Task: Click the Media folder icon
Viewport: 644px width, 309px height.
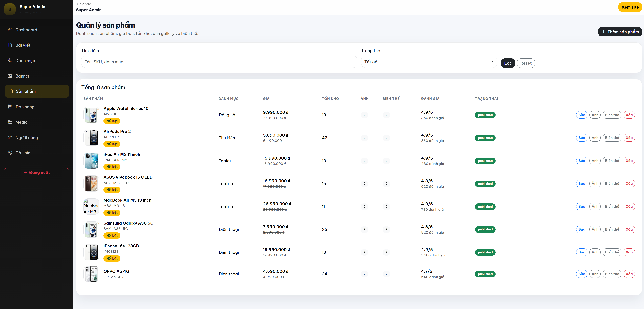Action: tap(10, 122)
